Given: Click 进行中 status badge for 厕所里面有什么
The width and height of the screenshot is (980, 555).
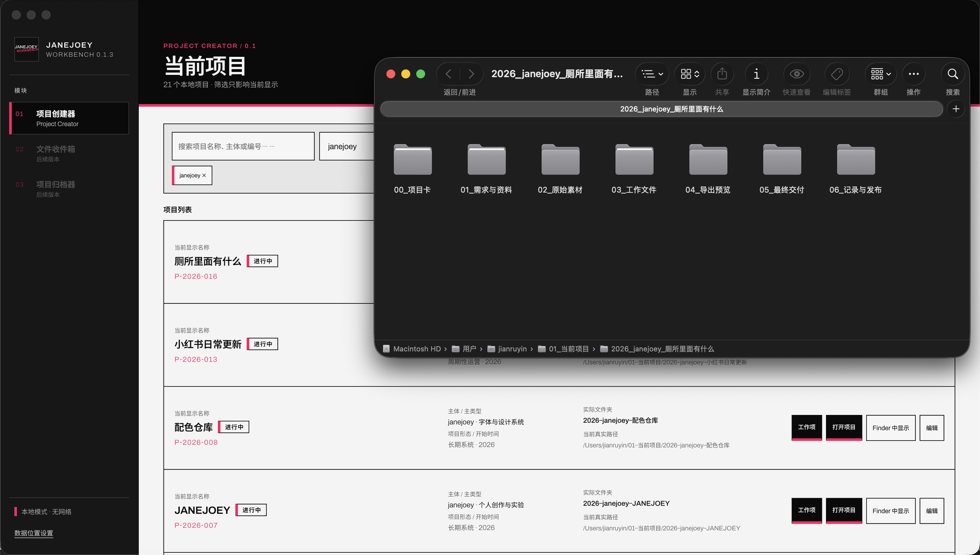Looking at the screenshot, I should (263, 261).
